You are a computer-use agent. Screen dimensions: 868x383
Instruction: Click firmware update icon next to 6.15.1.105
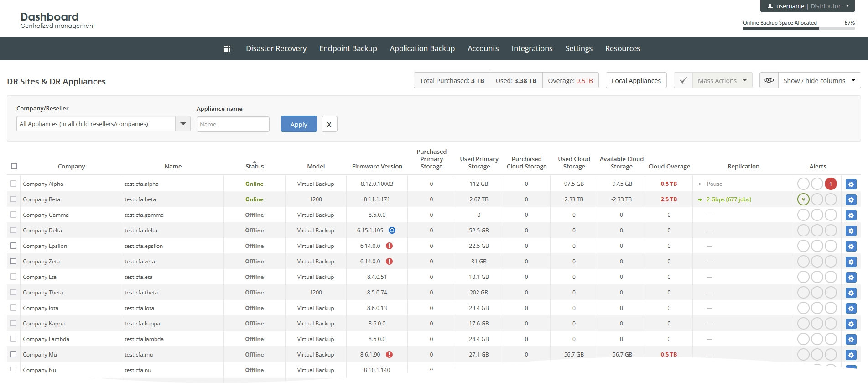click(392, 231)
